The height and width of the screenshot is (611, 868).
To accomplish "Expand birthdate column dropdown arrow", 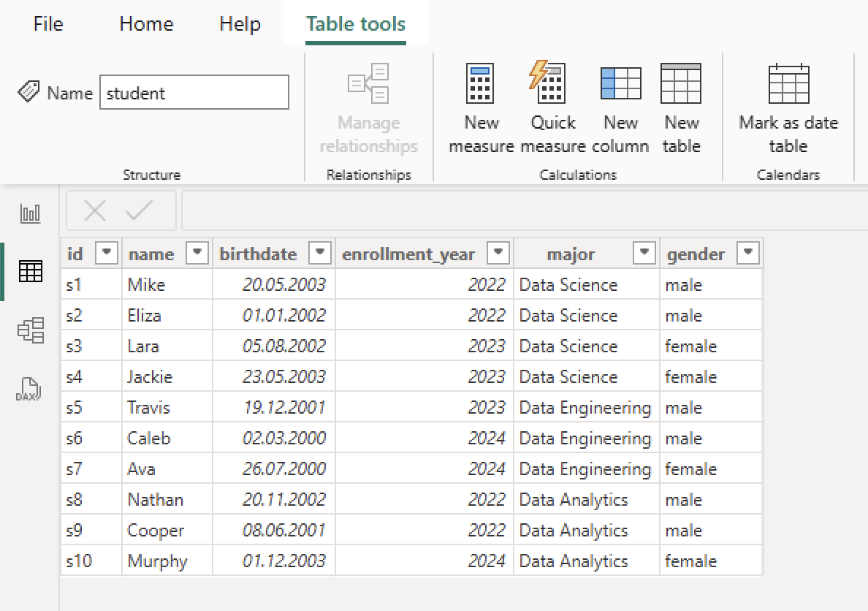I will tap(320, 254).
